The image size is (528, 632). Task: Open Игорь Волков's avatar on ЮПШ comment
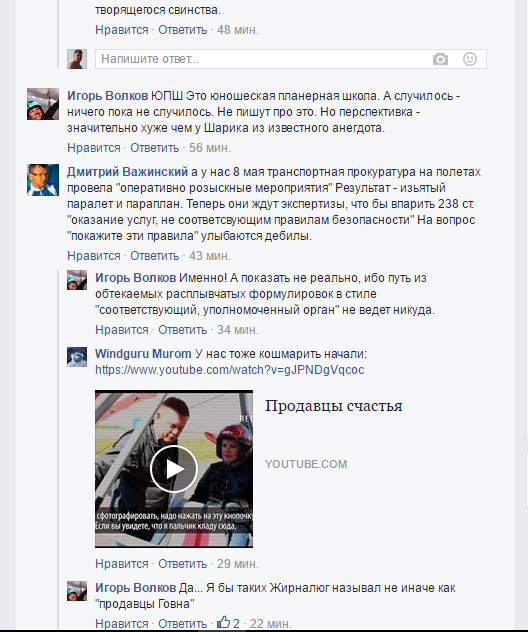click(x=43, y=104)
